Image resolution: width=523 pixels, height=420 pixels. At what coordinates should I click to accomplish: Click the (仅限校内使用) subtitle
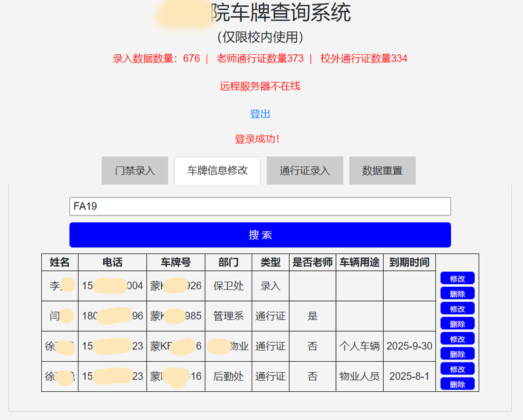click(x=260, y=37)
